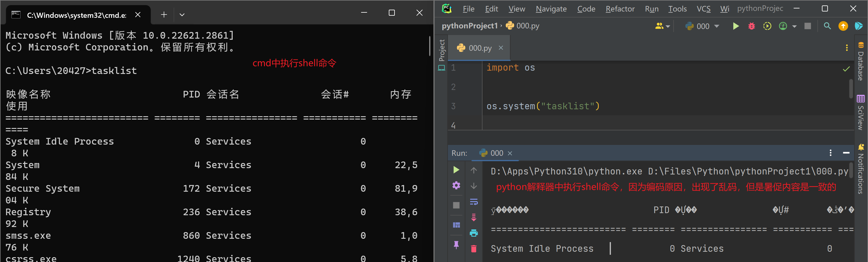The height and width of the screenshot is (262, 868).
Task: Click the orange update arrow icon
Action: [x=843, y=26]
